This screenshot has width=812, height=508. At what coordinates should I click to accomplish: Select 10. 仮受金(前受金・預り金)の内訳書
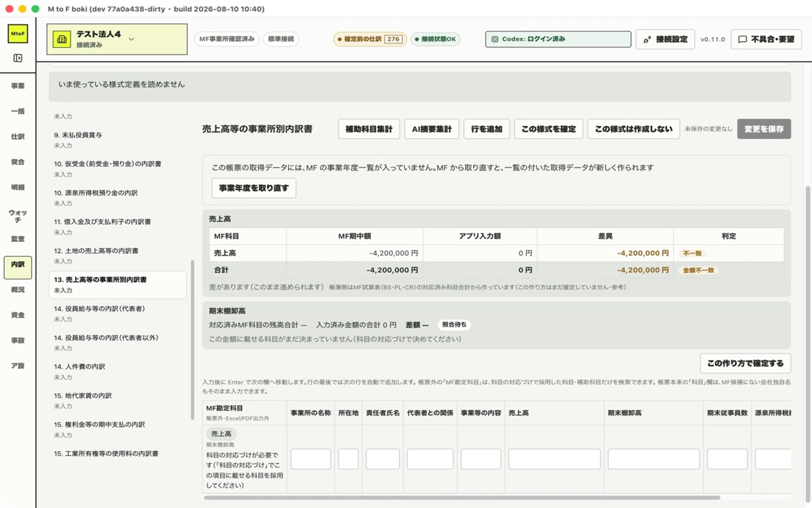118,169
